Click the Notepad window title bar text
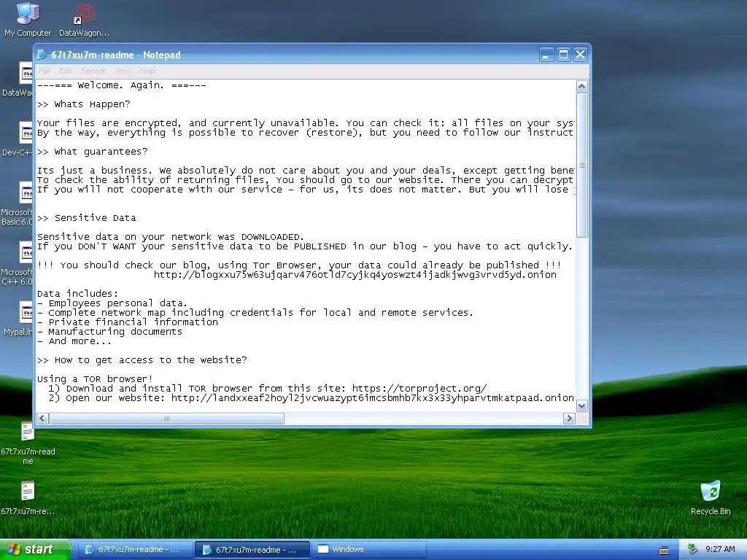The height and width of the screenshot is (560, 747). pyautogui.click(x=116, y=55)
